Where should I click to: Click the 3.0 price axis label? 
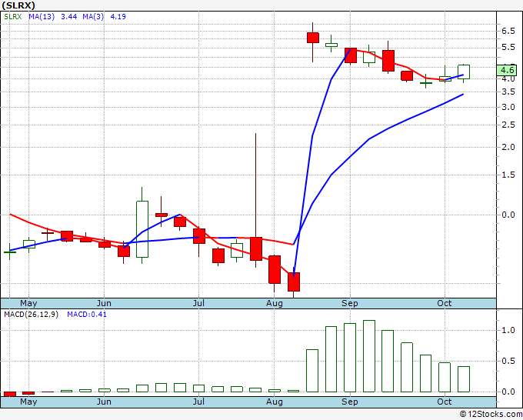508,108
